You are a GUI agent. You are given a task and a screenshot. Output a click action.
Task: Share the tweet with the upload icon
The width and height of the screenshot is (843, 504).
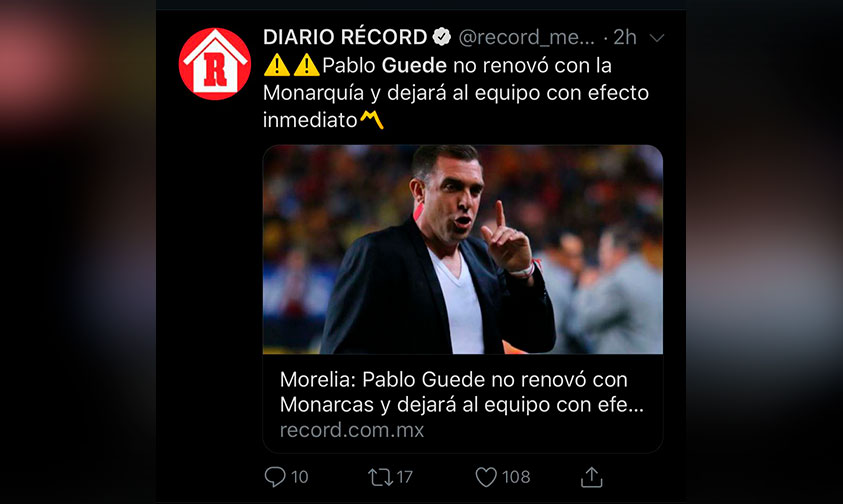591,477
